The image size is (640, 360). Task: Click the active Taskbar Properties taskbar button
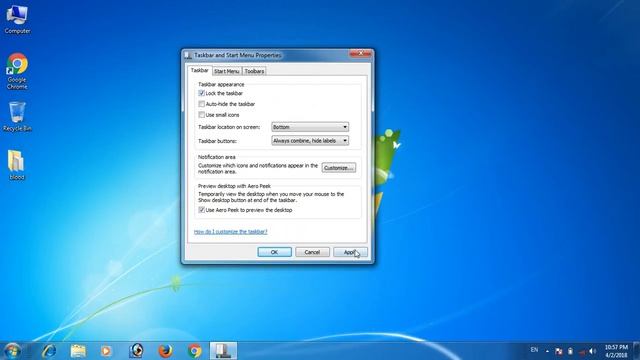223,351
